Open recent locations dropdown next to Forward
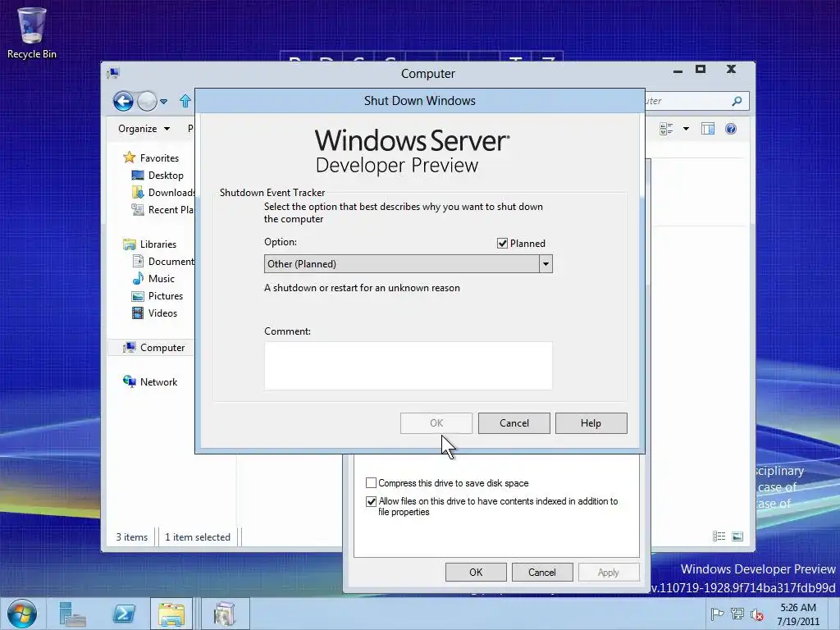Screen dimensions: 840x630 point(163,101)
